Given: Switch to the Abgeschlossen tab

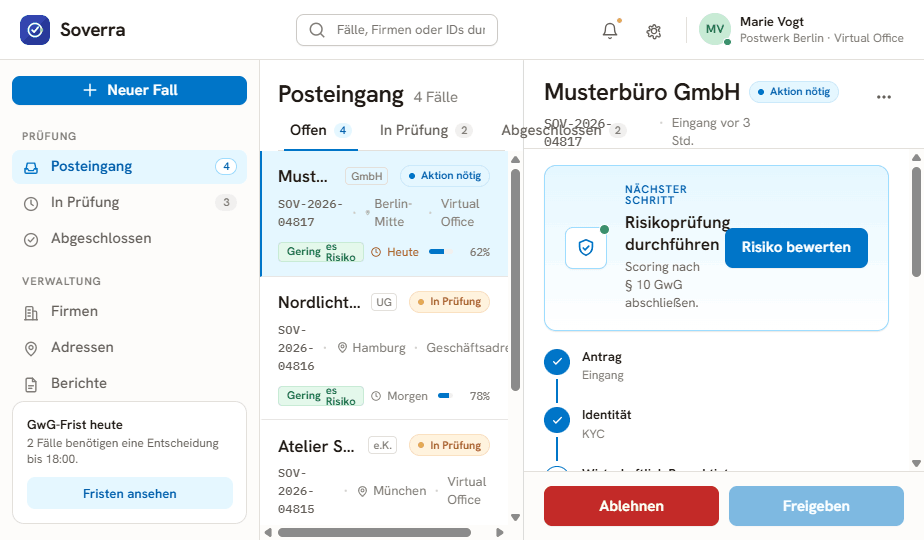Looking at the screenshot, I should pyautogui.click(x=563, y=130).
